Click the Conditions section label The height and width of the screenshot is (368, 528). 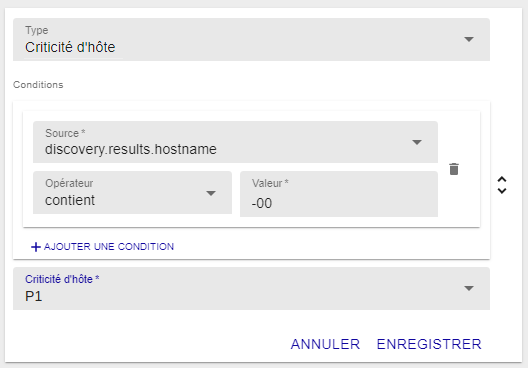(38, 85)
